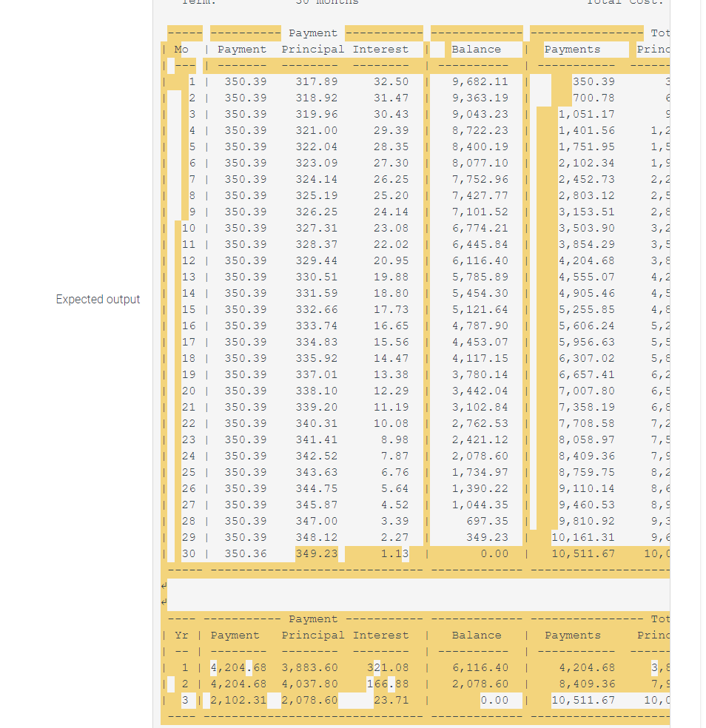Select the "Yr" column header
This screenshot has height=728, width=706.
point(181,635)
